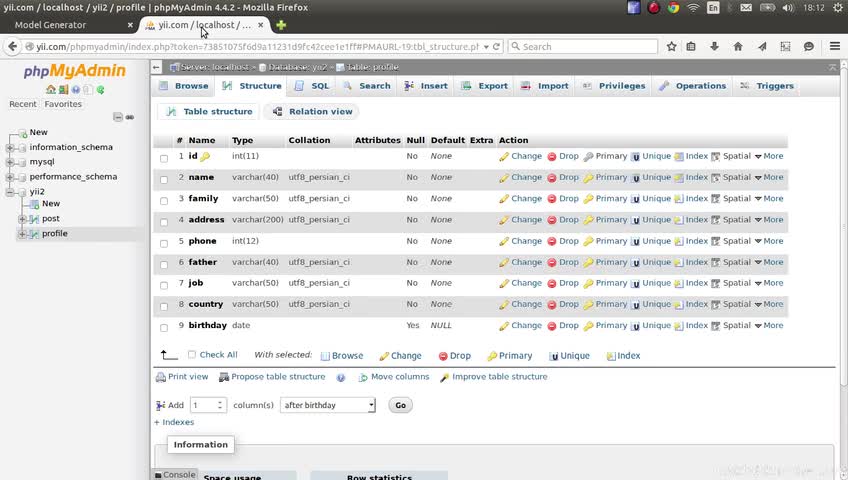Click the Unique icon in the address row
Screen dimensions: 848x480
[635, 220]
